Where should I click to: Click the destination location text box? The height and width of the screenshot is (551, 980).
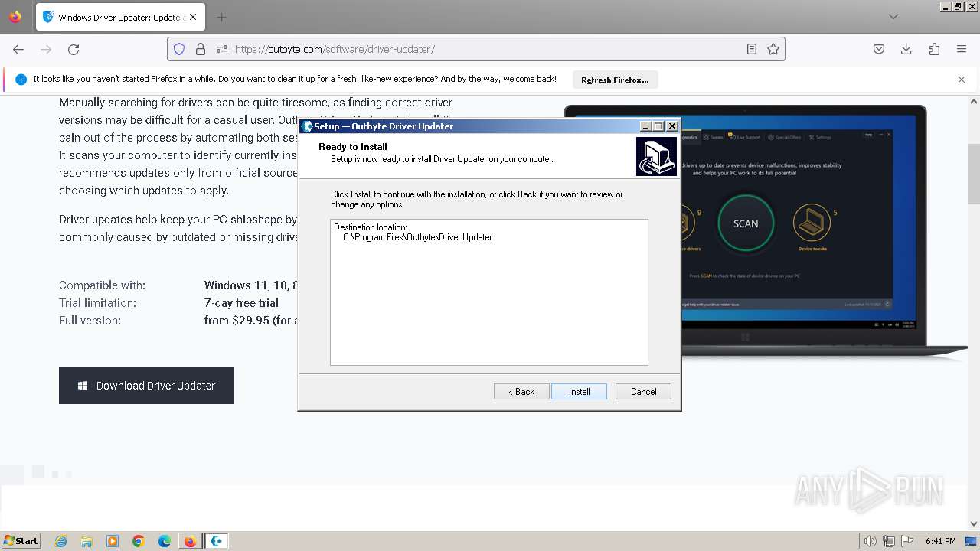[x=489, y=292]
